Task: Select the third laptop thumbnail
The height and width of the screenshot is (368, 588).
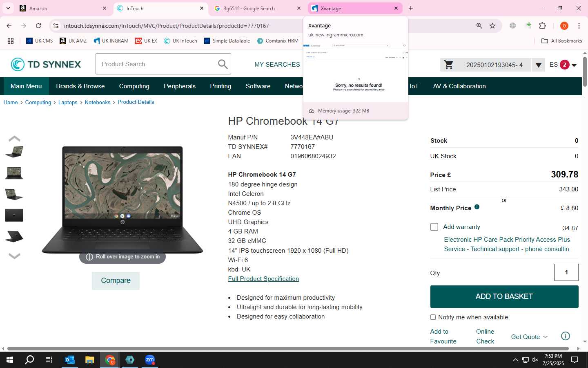Action: tap(14, 194)
